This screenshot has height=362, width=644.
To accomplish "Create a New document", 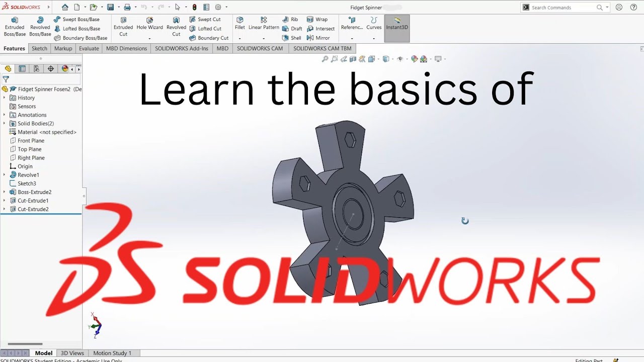I will 77,7.
